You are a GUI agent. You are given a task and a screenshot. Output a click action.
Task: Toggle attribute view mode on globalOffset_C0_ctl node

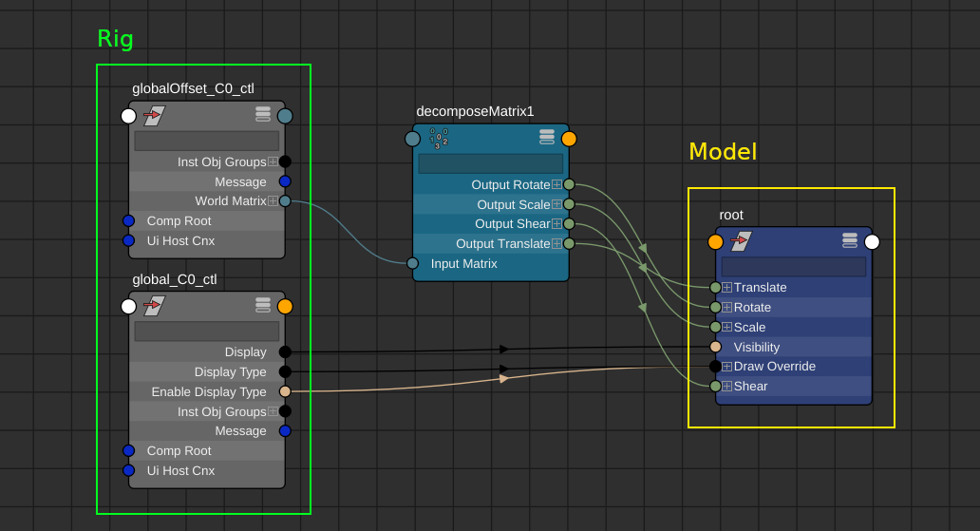click(x=263, y=114)
